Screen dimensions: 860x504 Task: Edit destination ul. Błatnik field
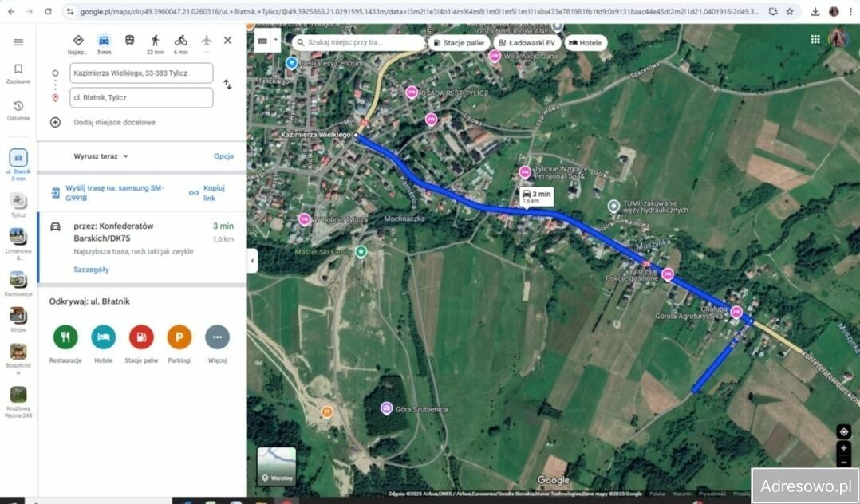coord(141,97)
